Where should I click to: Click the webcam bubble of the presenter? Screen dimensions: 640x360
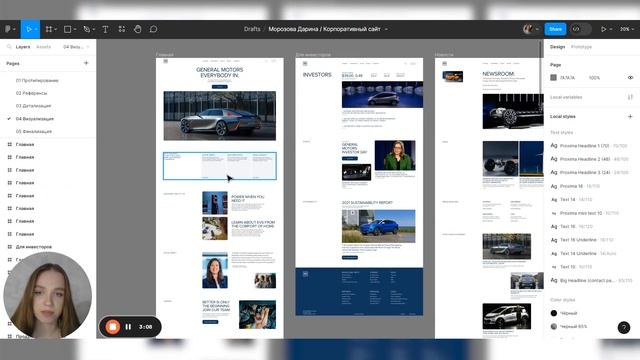pos(47,295)
